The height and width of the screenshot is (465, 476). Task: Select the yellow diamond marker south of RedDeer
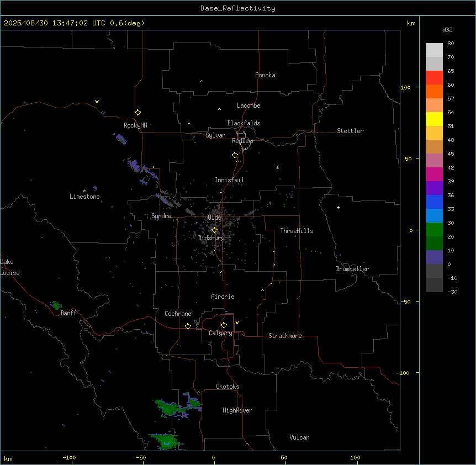pyautogui.click(x=235, y=155)
